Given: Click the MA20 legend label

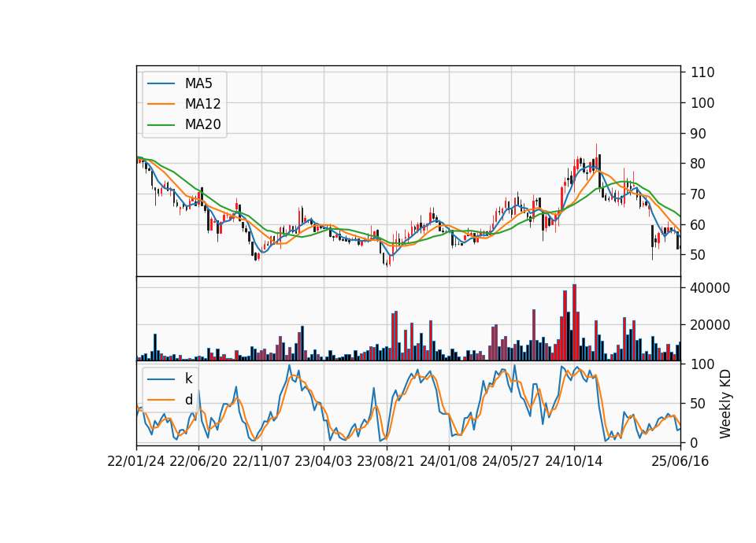Looking at the screenshot, I should 202,124.
